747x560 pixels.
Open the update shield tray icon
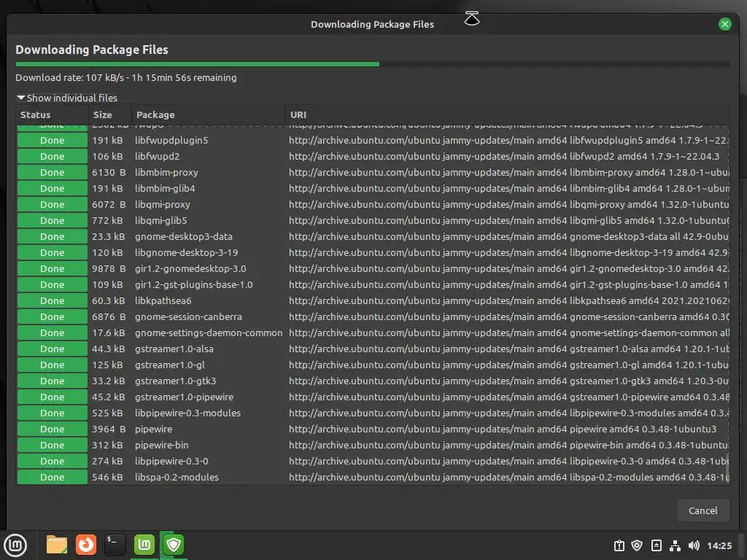click(637, 545)
